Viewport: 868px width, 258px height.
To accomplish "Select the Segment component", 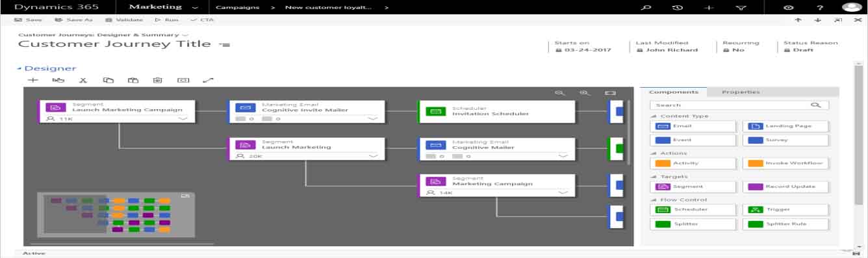I will point(693,187).
